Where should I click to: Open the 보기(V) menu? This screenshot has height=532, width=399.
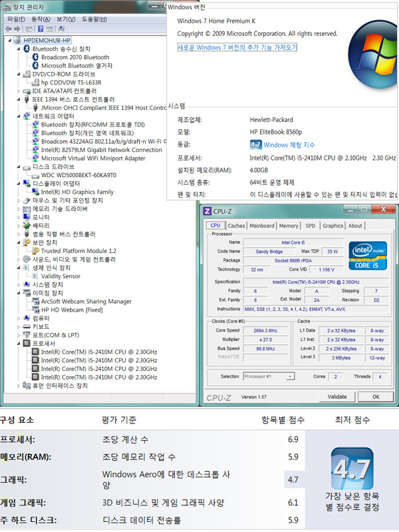point(66,19)
